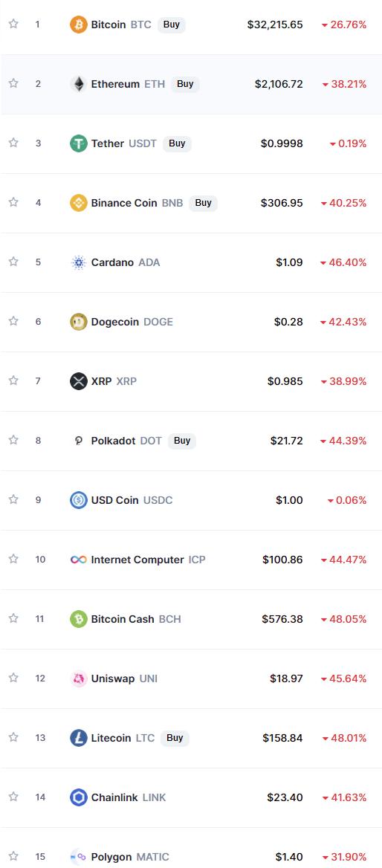Toggle the watchlist star for Bitcoin
Image resolution: width=382 pixels, height=868 pixels.
13,24
